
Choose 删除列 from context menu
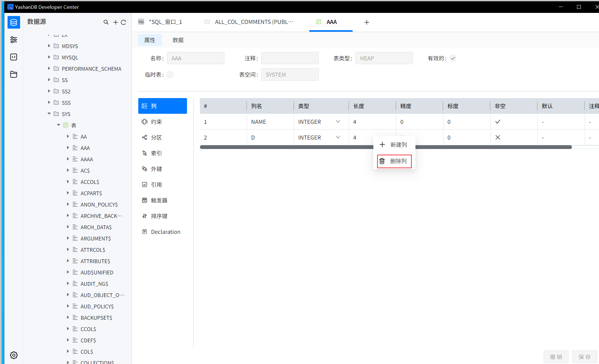click(394, 161)
